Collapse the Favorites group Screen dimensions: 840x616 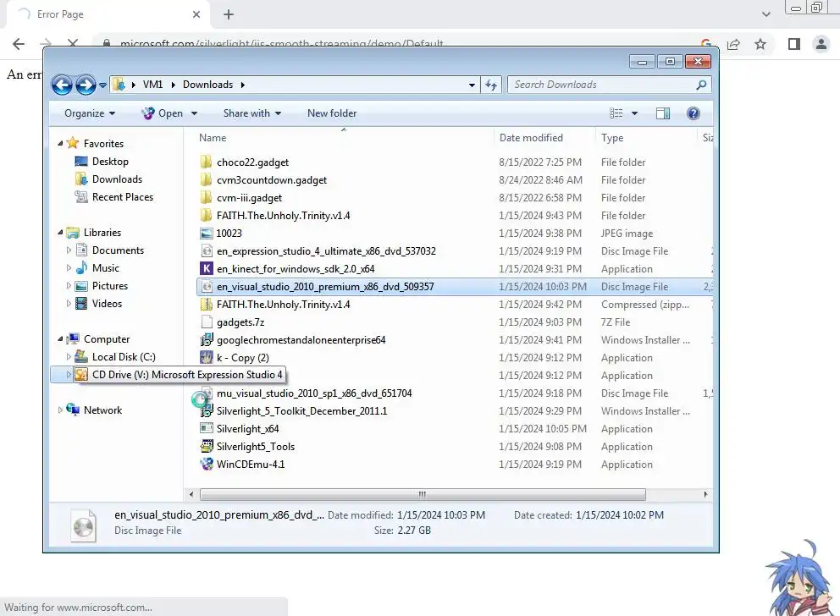(60, 144)
